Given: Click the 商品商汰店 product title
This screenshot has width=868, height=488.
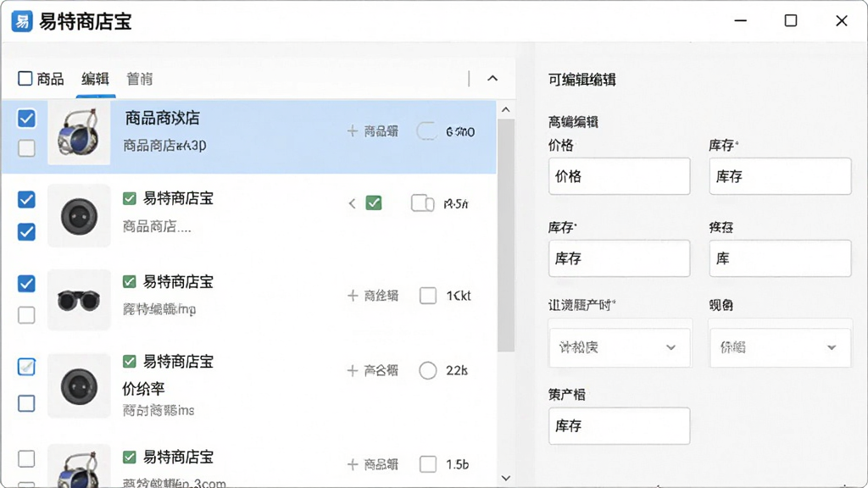Looking at the screenshot, I should tap(162, 118).
